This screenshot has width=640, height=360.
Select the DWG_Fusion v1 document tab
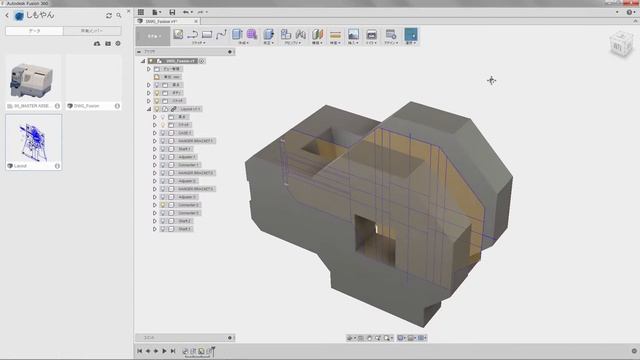pyautogui.click(x=161, y=21)
